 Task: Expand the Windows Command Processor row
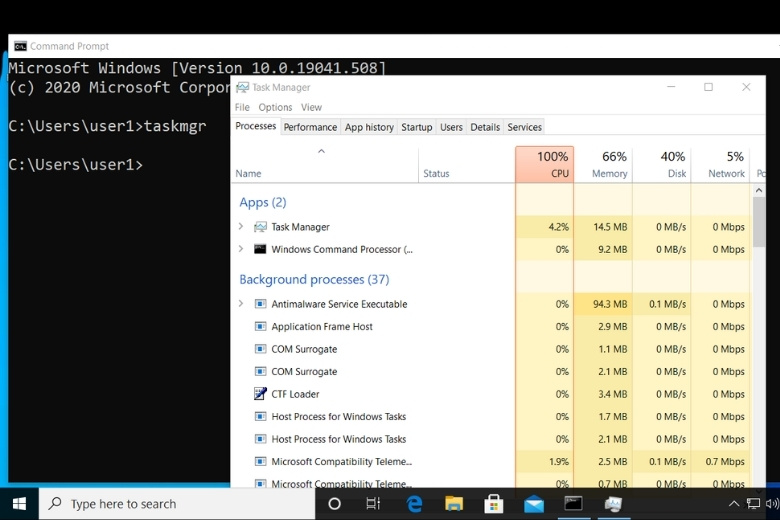241,249
